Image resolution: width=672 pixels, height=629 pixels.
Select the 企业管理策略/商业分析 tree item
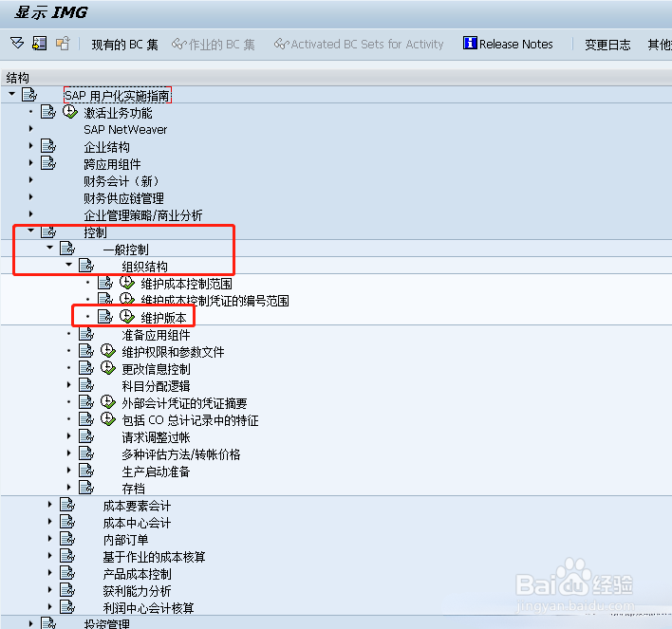[142, 215]
